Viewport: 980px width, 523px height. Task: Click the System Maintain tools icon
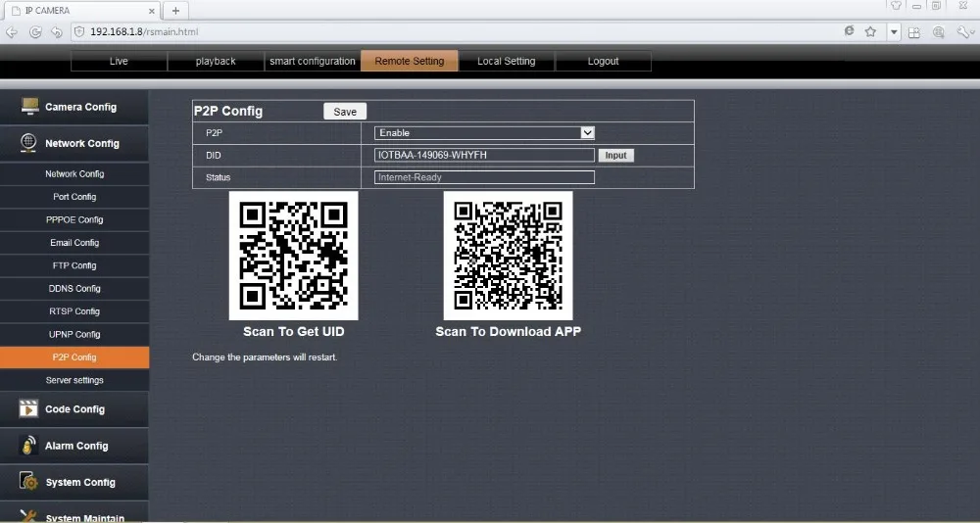pyautogui.click(x=28, y=515)
